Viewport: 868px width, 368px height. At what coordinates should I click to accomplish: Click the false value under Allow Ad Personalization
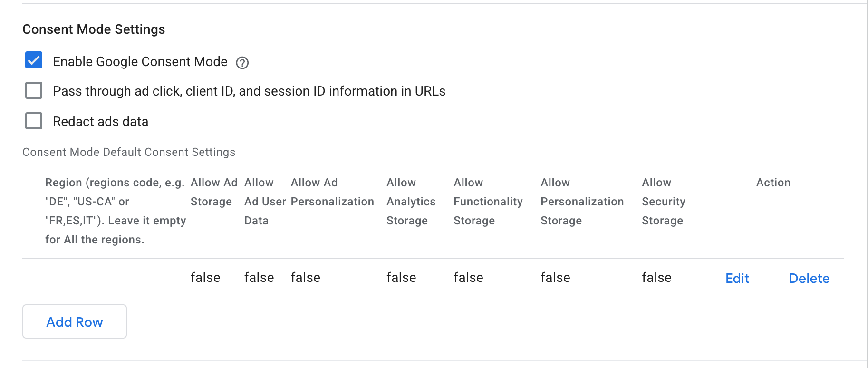pos(305,277)
